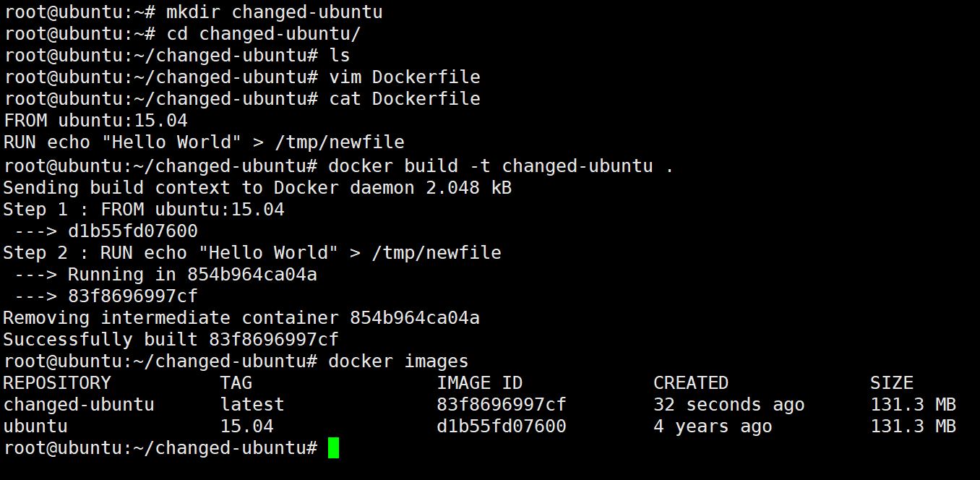Click the RUN echo line in the Dockerfile output
Screen dimensions: 980x480
click(204, 142)
